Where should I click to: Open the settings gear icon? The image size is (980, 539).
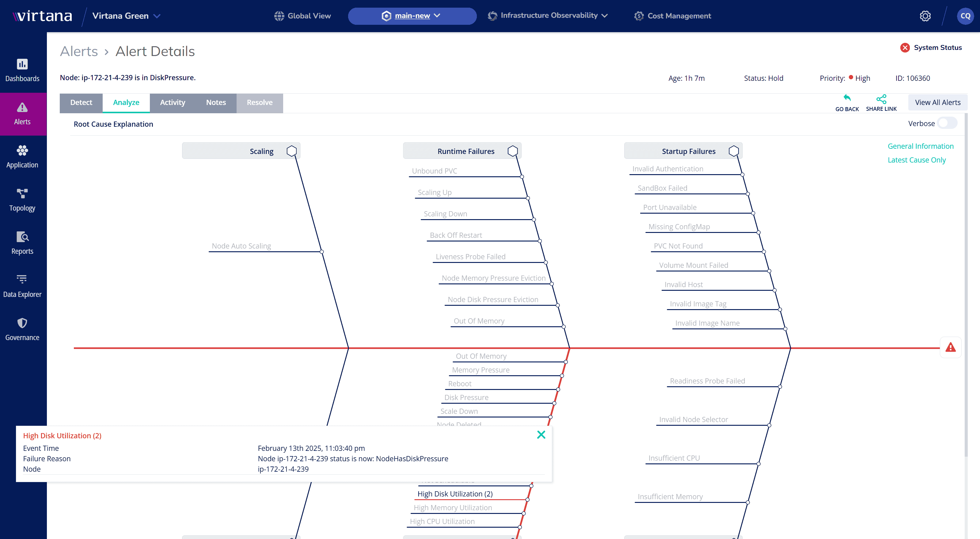pos(925,16)
